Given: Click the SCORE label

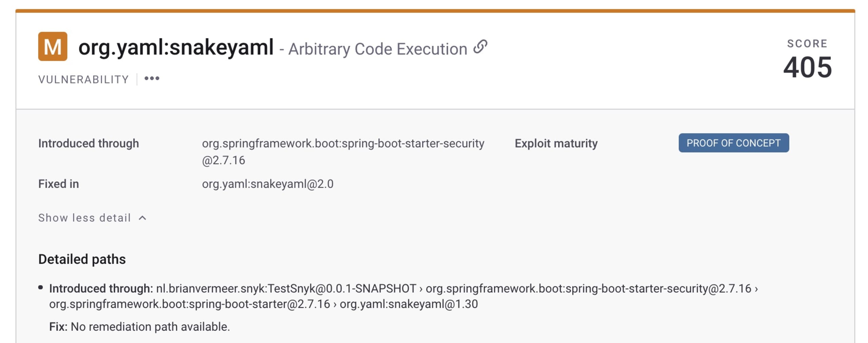Looking at the screenshot, I should click(807, 43).
